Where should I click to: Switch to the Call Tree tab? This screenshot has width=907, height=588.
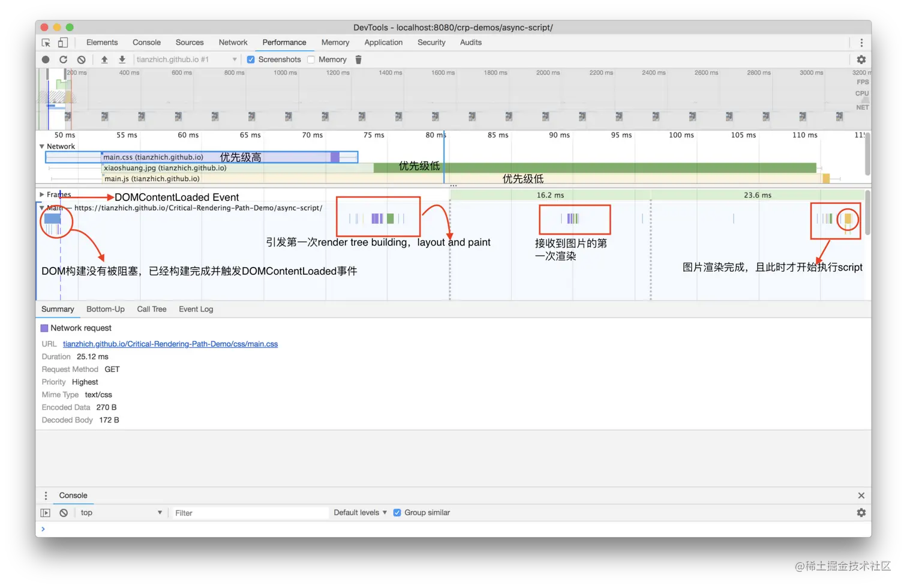tap(152, 310)
